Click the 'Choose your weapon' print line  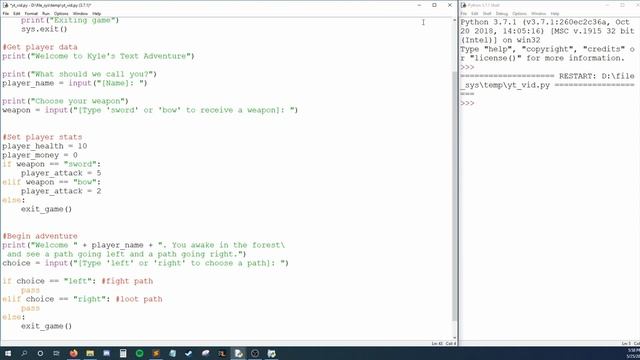click(65, 101)
